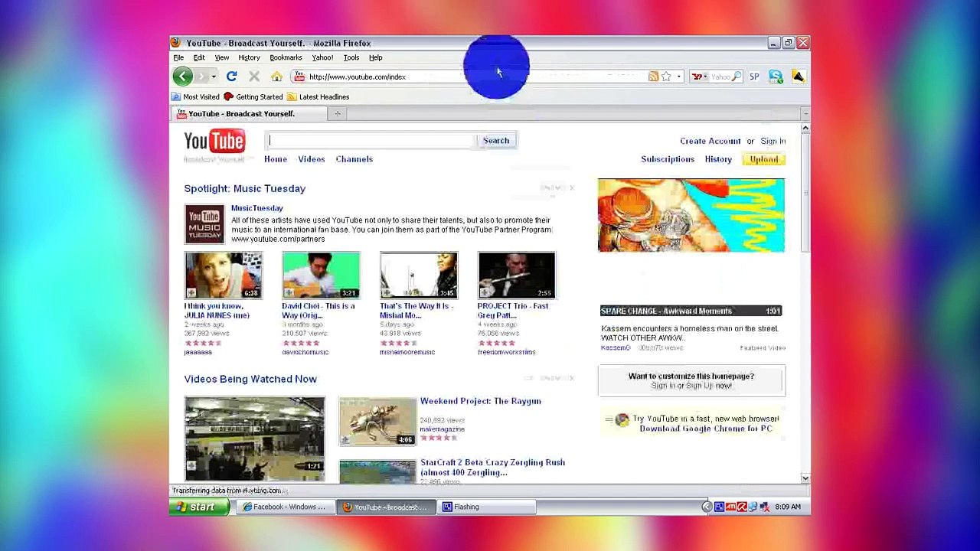This screenshot has height=551, width=980.
Task: Click the Windows Start button
Action: (x=199, y=507)
